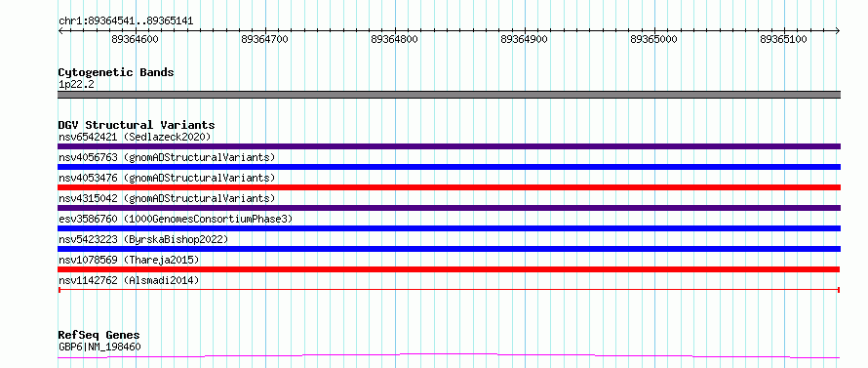This screenshot has width=868, height=368.
Task: Click the red bar under nsv1078569
Action: pyautogui.click(x=449, y=269)
